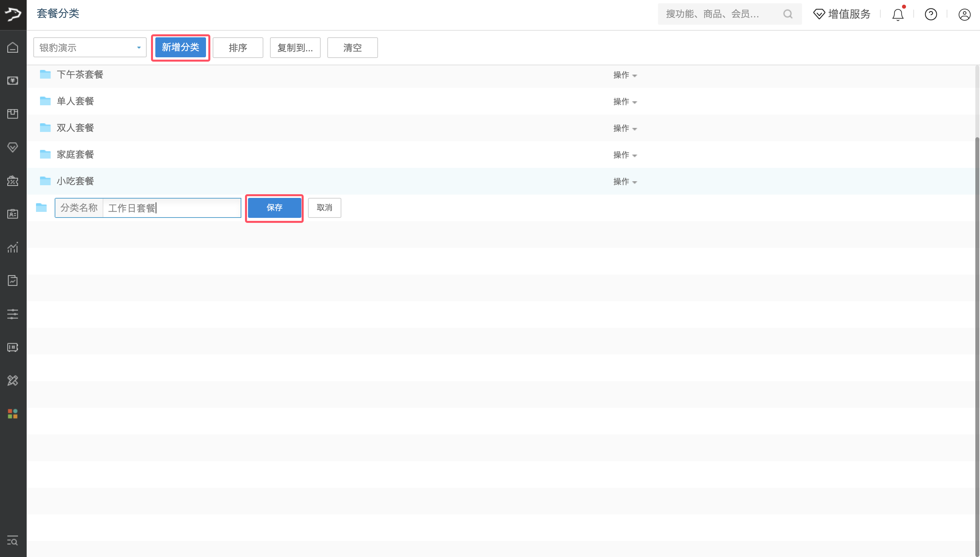Open the member card sidebar icon
The width and height of the screenshot is (980, 557).
(x=13, y=214)
